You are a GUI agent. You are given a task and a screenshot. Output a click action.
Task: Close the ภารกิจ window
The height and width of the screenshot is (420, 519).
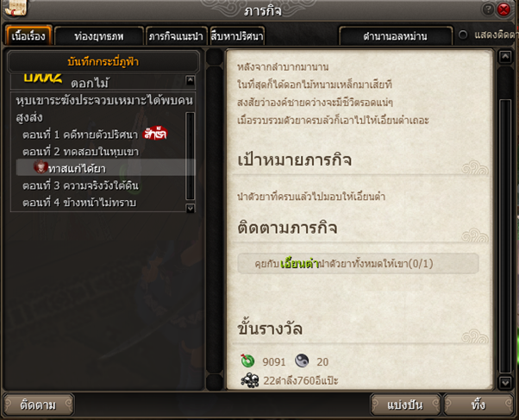click(x=503, y=9)
